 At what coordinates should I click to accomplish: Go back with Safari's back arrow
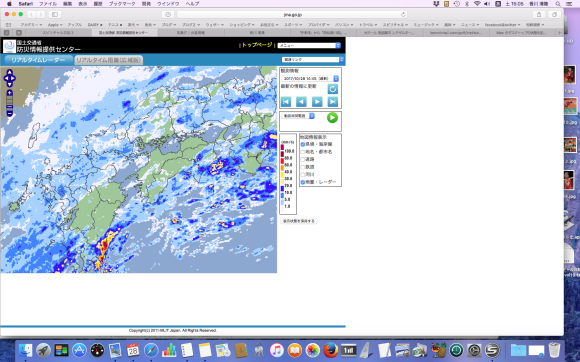tap(31, 14)
